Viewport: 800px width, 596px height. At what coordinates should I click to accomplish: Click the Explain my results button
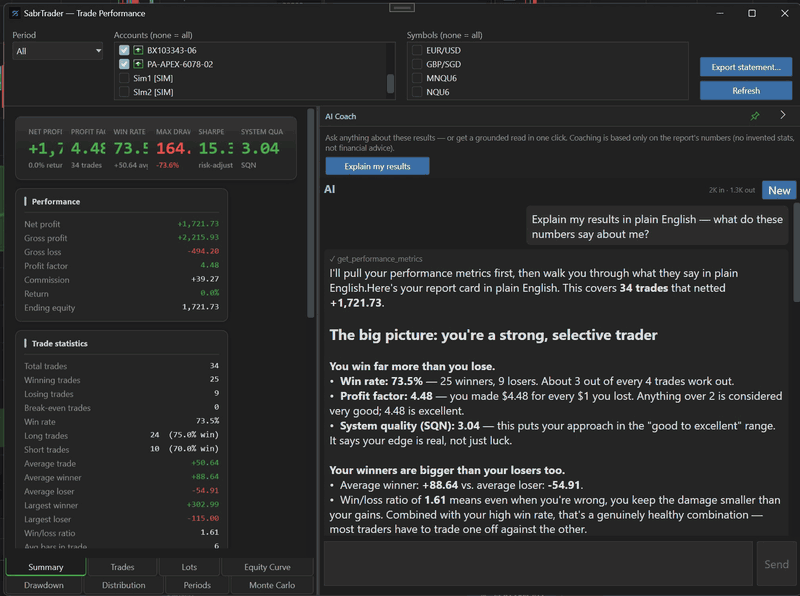pyautogui.click(x=377, y=166)
